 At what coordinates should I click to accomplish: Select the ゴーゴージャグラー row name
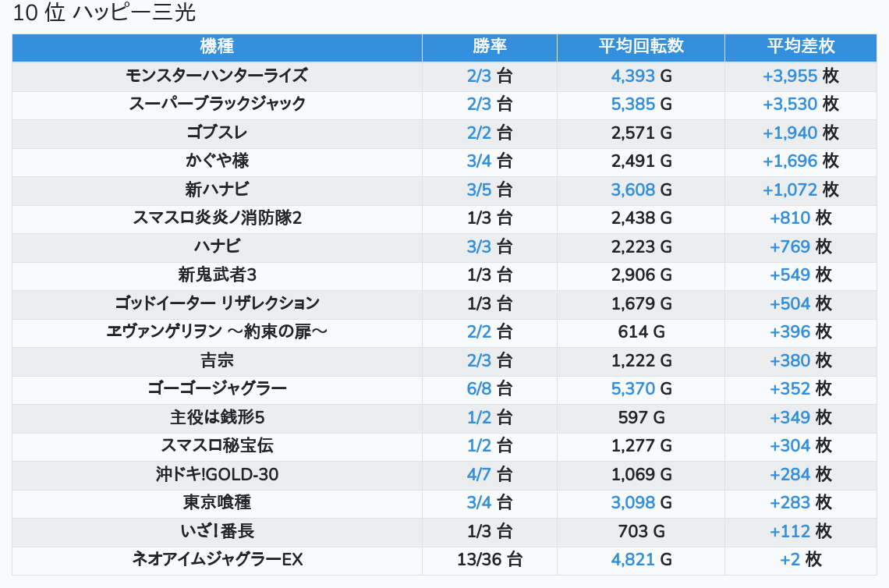point(217,388)
